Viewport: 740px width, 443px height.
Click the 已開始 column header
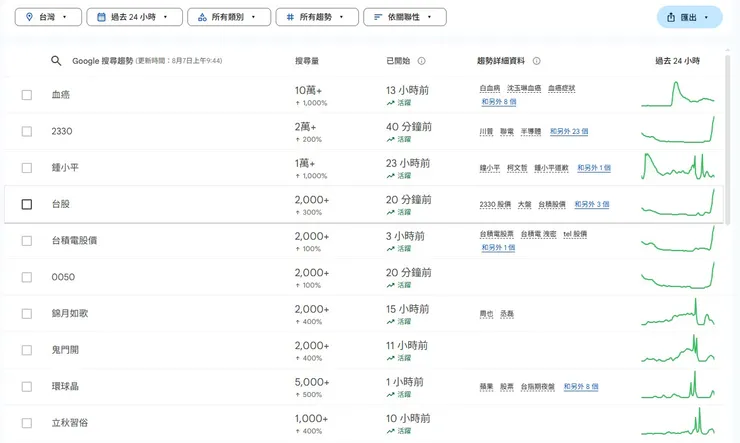point(398,61)
